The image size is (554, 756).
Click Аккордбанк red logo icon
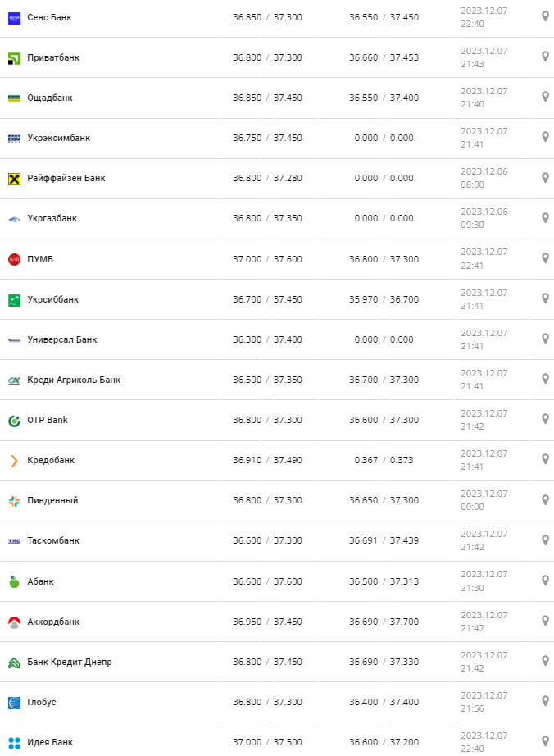[14, 622]
